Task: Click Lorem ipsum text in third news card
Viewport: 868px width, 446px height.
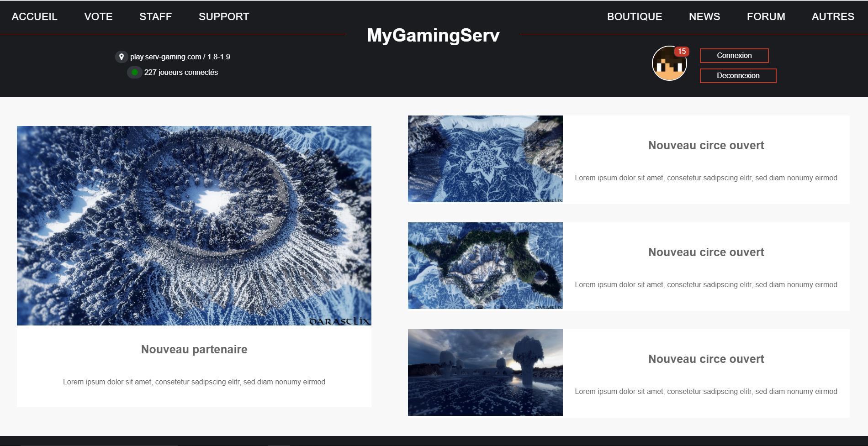Action: pyautogui.click(x=706, y=391)
